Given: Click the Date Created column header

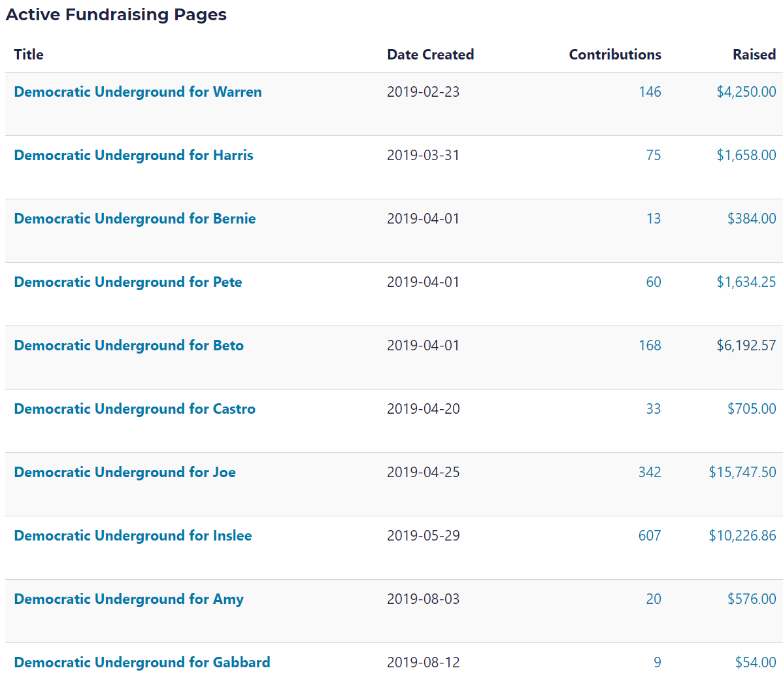Looking at the screenshot, I should 430,55.
